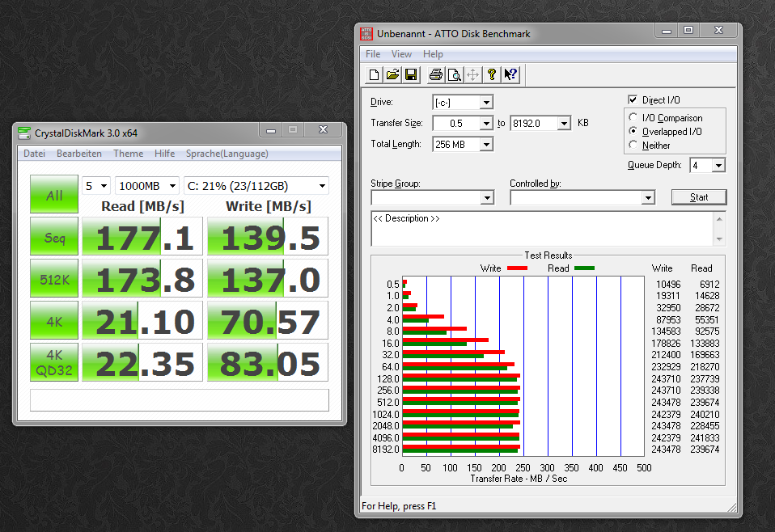Open the Sprache(Language) menu
The width and height of the screenshot is (775, 532).
(227, 153)
